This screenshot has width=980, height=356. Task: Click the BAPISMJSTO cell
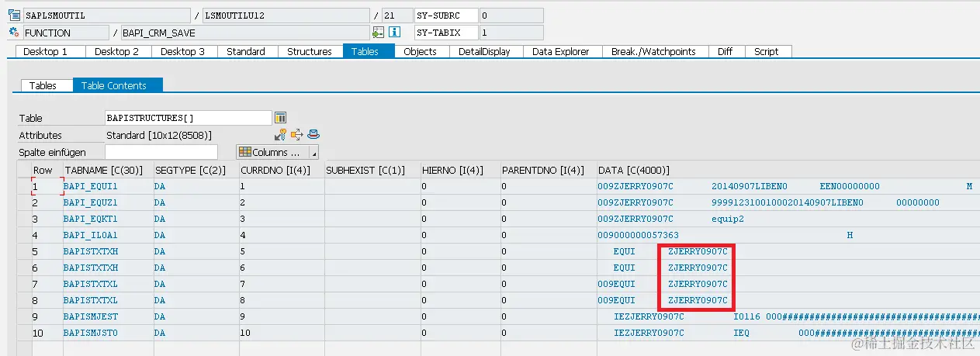[106, 333]
